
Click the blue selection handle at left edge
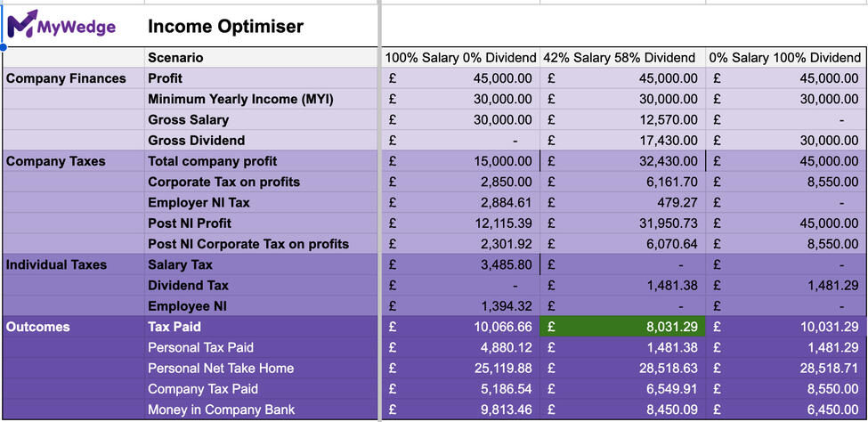(4, 46)
